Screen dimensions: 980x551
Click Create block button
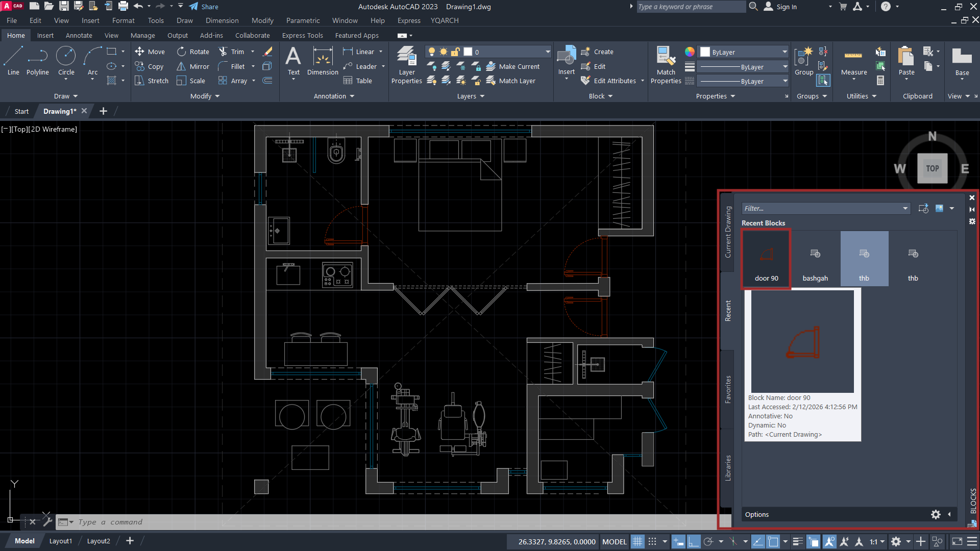(597, 52)
